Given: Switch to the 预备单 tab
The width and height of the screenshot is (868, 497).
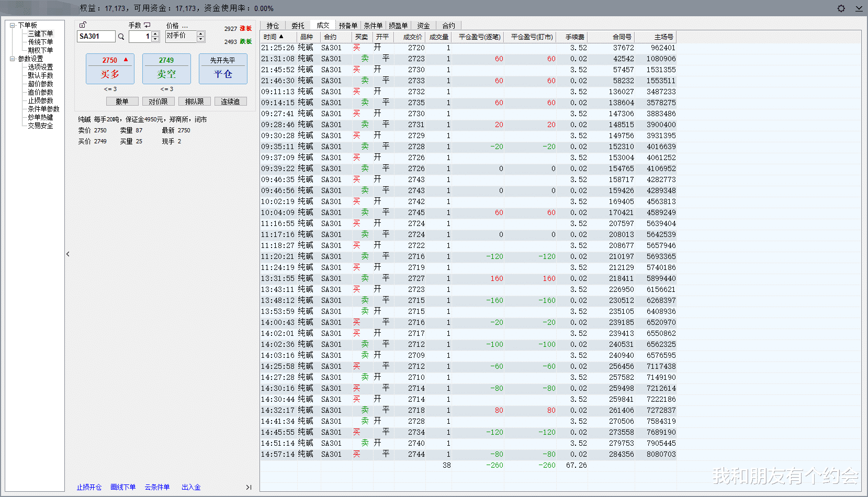Looking at the screenshot, I should [348, 26].
